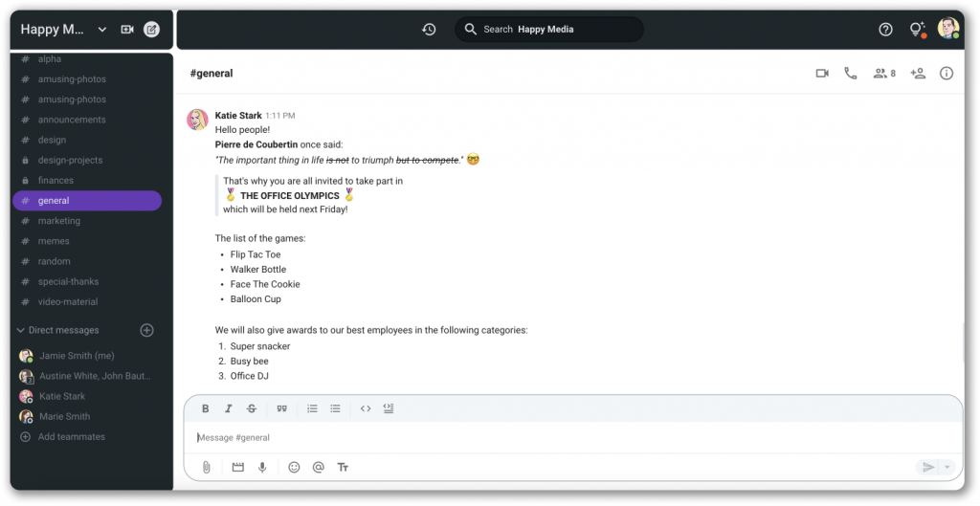Record voice message with microphone icon
This screenshot has width=980, height=506.
[262, 468]
